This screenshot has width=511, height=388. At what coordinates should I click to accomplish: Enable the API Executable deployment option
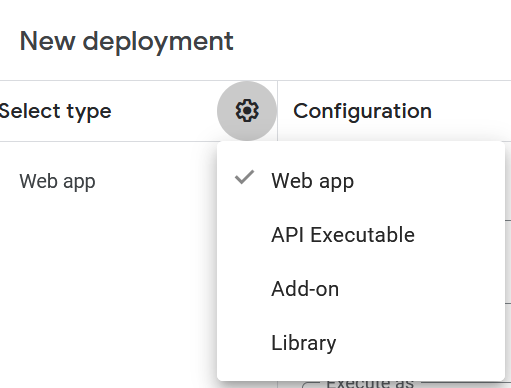(x=361, y=235)
